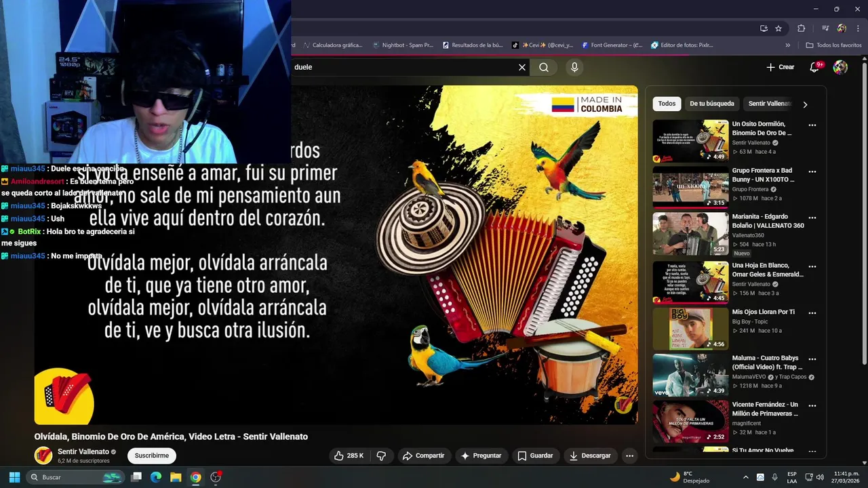The image size is (868, 488).
Task: Click the taskbar Buscar search box
Action: (75, 477)
